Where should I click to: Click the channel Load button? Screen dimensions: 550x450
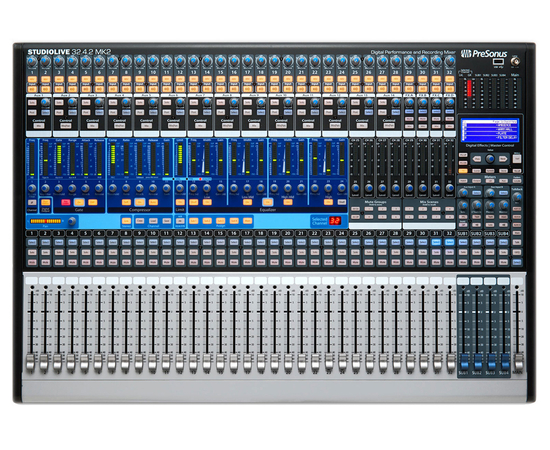click(x=153, y=221)
